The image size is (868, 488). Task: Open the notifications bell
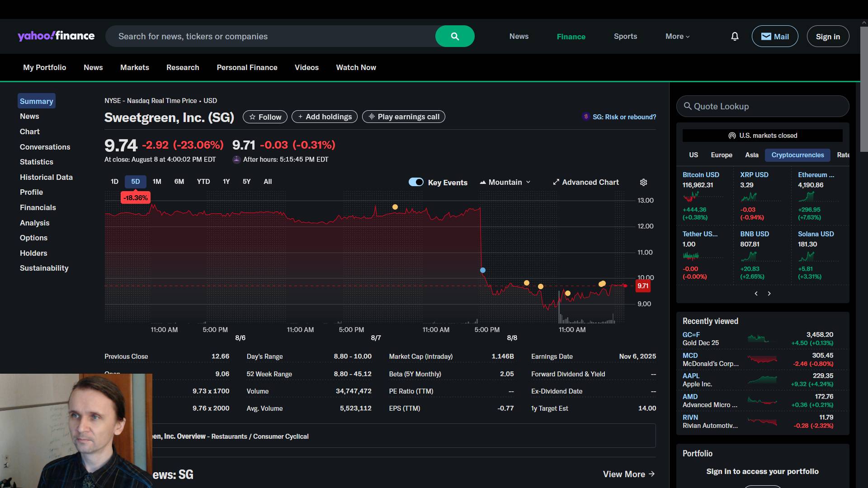click(735, 36)
